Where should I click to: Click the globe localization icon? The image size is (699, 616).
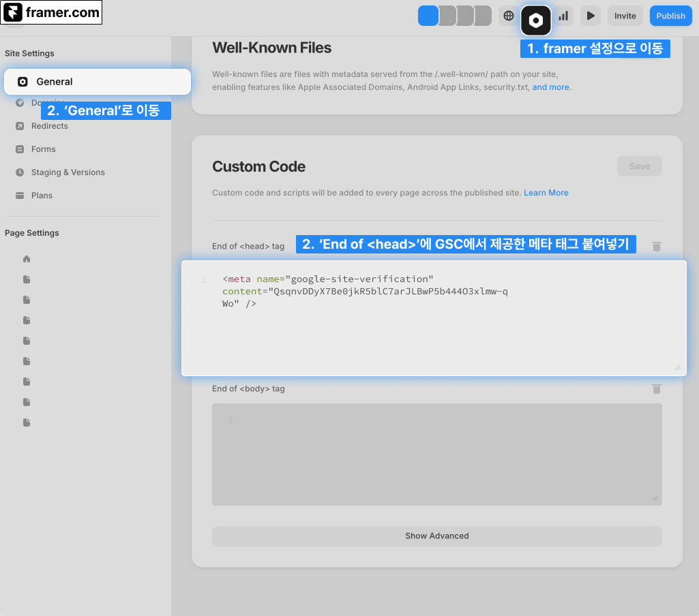(508, 16)
